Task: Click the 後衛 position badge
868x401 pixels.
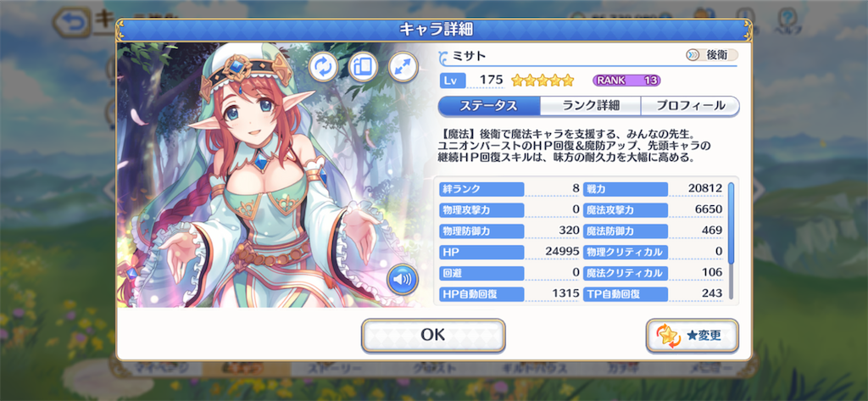Action: (x=711, y=55)
